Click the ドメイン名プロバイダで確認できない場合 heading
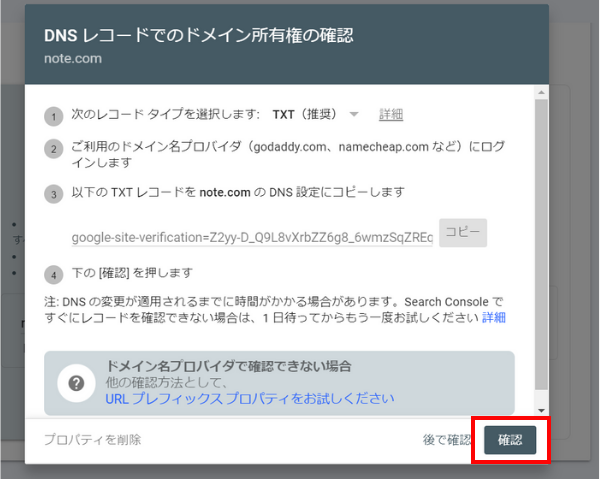 (x=228, y=366)
